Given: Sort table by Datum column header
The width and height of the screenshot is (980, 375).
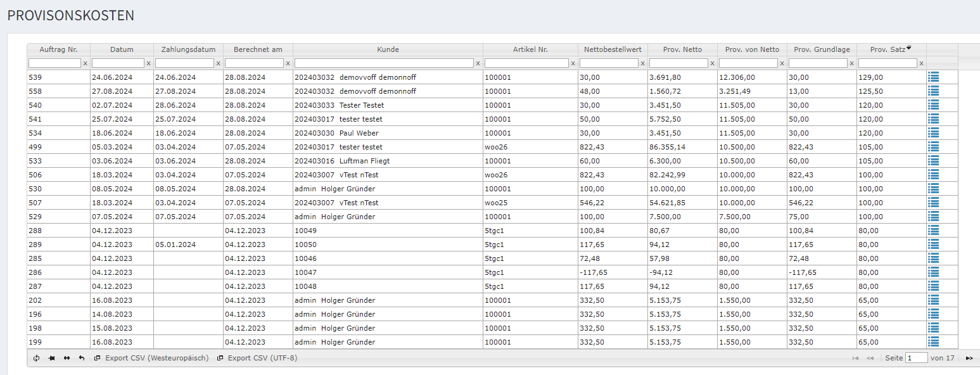Looking at the screenshot, I should tap(122, 49).
